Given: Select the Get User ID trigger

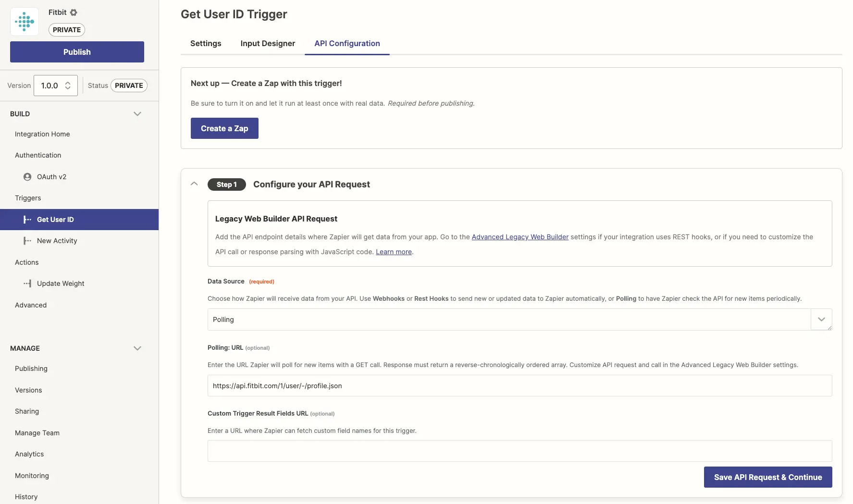Looking at the screenshot, I should click(79, 220).
